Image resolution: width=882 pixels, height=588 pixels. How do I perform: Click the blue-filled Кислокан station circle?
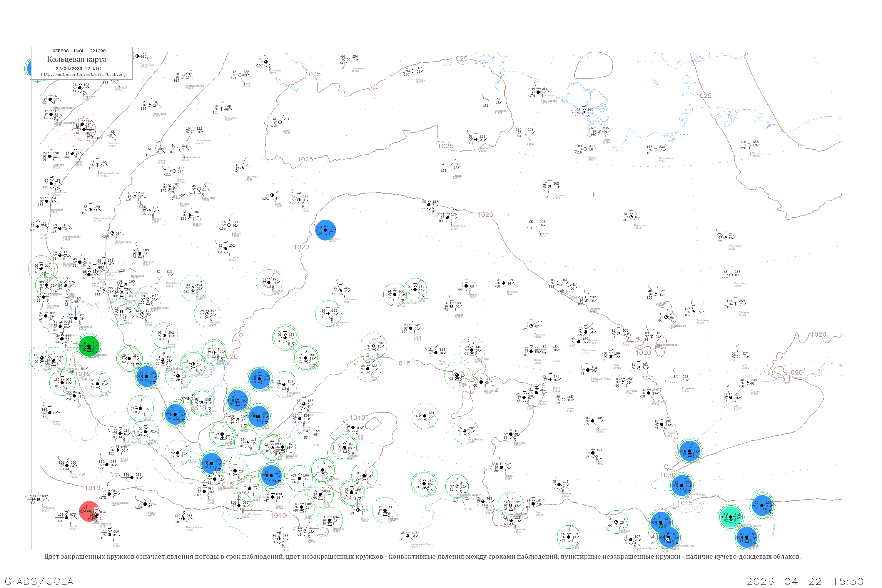click(x=325, y=230)
